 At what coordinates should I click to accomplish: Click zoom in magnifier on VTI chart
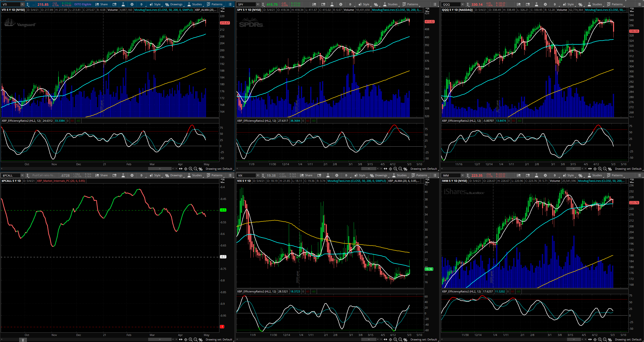pos(191,169)
